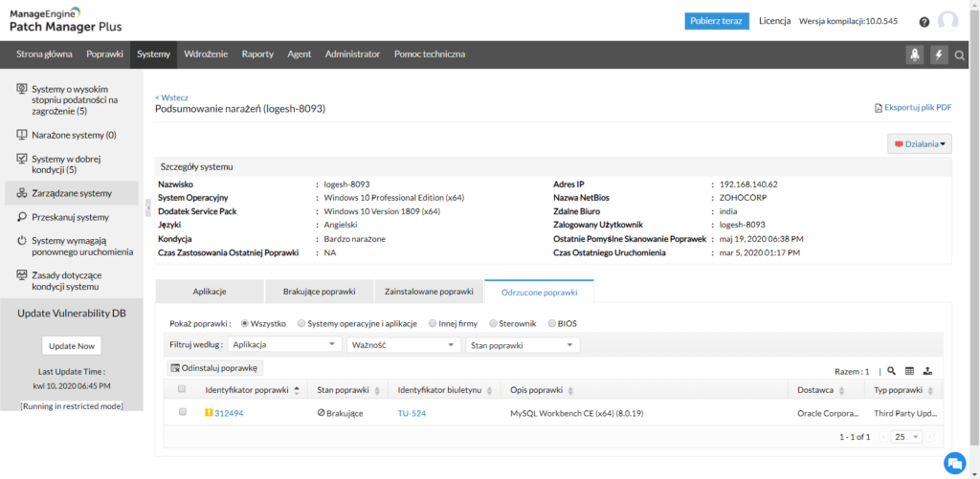The height and width of the screenshot is (479, 980).
Task: Click the lightning bolt icon in navbar
Action: click(x=939, y=54)
